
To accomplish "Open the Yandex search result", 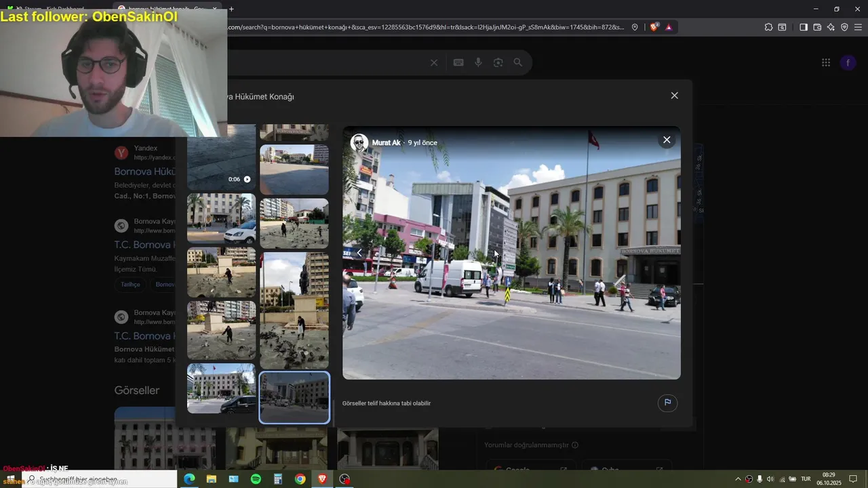I will point(144,171).
